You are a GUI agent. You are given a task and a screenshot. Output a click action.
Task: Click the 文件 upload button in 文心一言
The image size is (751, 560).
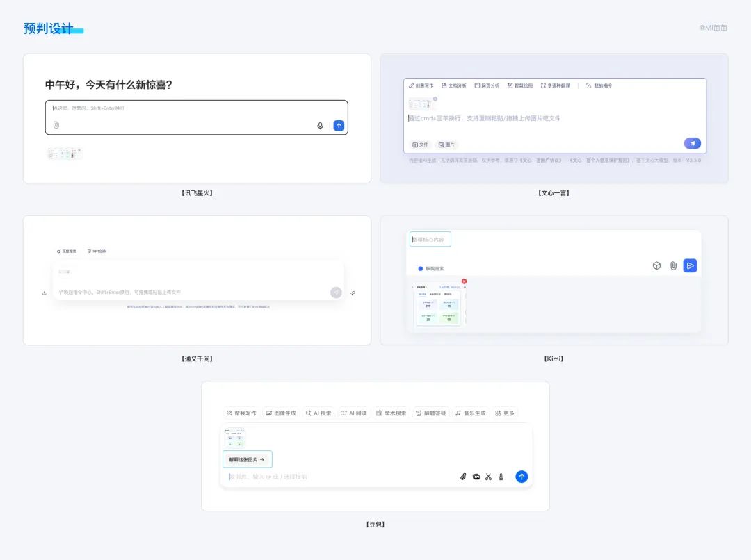[x=420, y=145]
